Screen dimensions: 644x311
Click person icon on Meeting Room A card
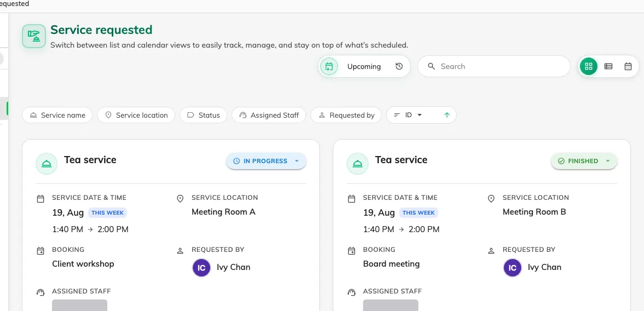(x=180, y=251)
